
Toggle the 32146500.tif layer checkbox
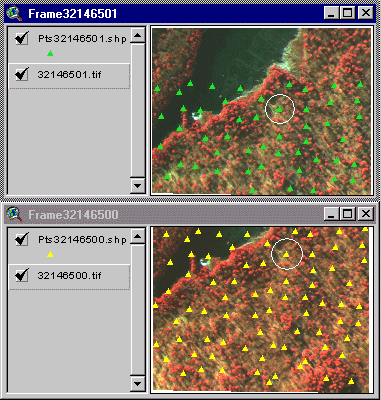[22, 275]
